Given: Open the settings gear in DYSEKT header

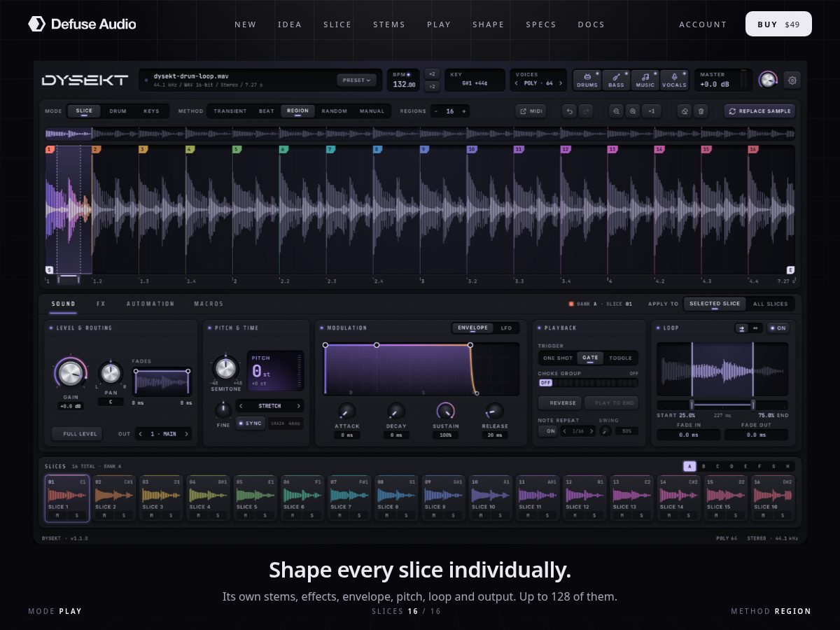Looking at the screenshot, I should click(x=792, y=80).
